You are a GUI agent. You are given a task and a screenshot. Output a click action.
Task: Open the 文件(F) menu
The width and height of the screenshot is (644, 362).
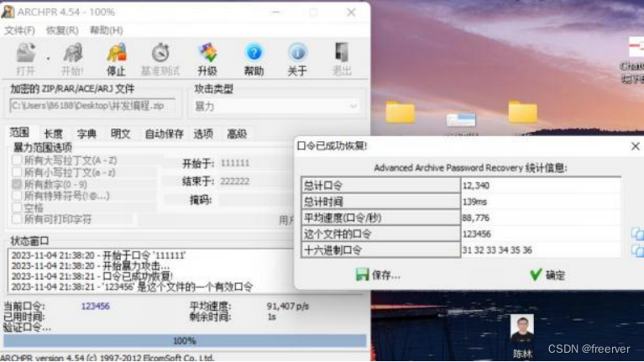[x=19, y=30]
